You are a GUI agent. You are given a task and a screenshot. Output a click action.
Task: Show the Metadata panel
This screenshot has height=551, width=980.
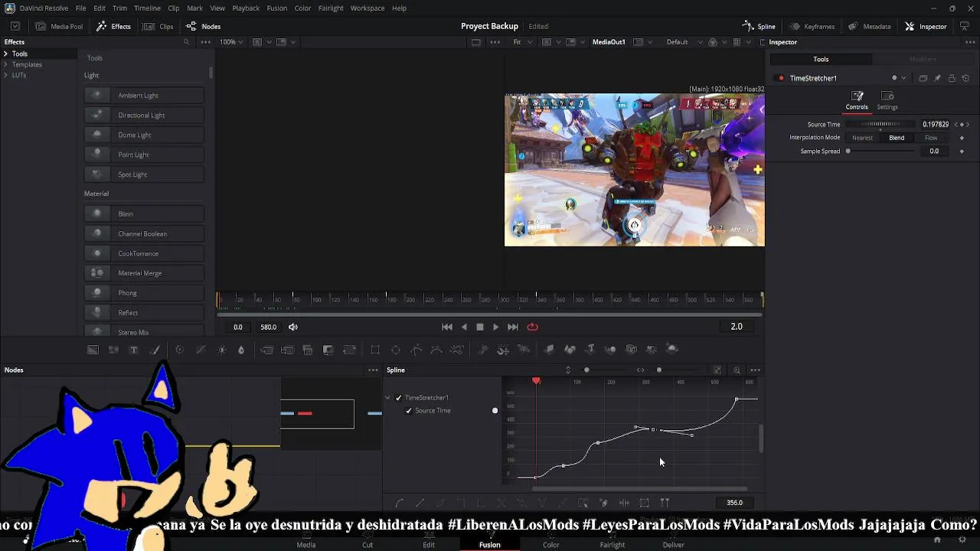869,26
